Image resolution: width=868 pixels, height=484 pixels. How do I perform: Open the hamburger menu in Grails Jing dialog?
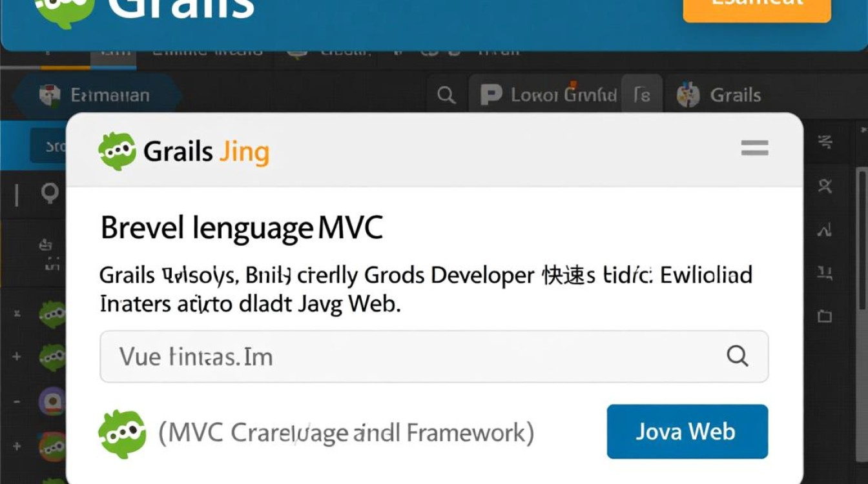754,148
